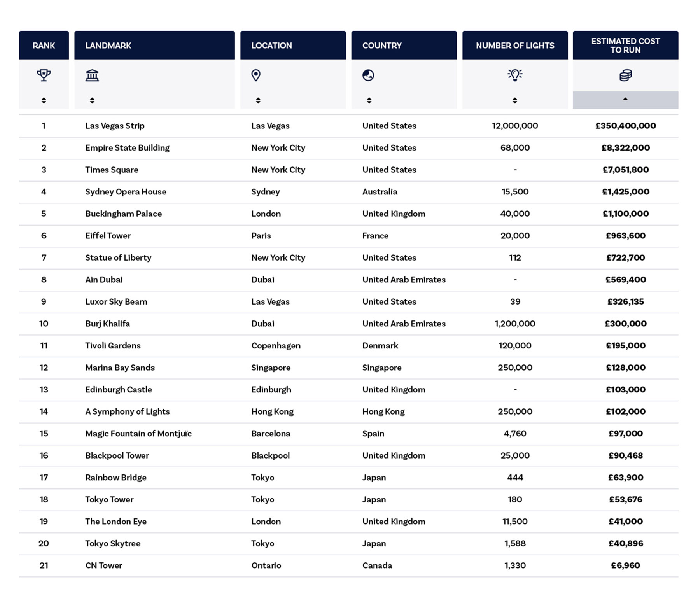700x590 pixels.
Task: Click the Number of Lights header
Action: [515, 46]
